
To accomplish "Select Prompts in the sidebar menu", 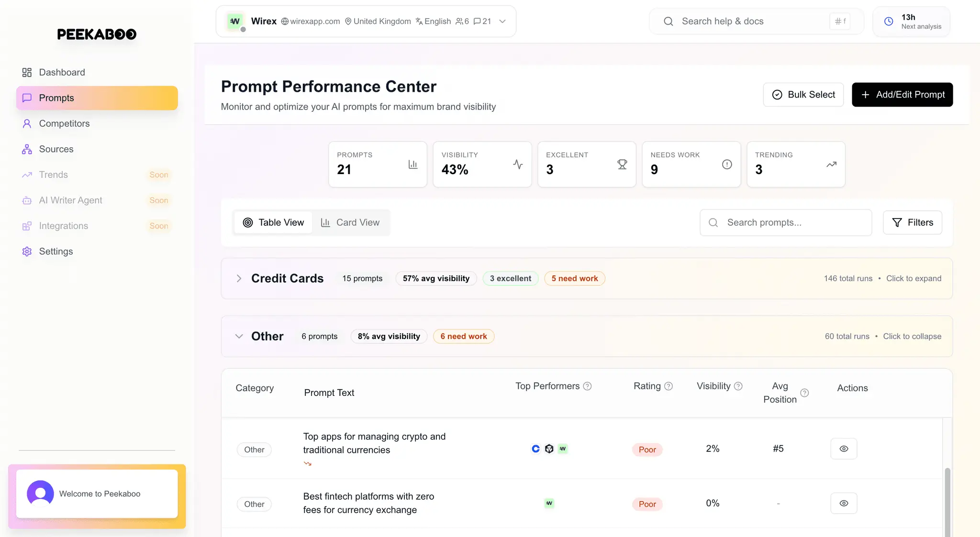I will pos(97,98).
